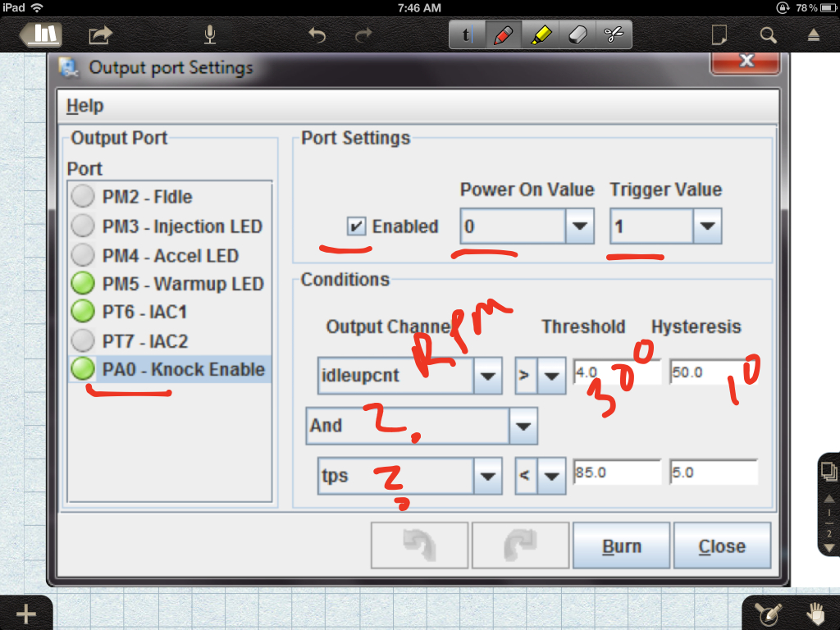This screenshot has height=630, width=840.
Task: Toggle the Enabled checkbox
Action: click(356, 226)
